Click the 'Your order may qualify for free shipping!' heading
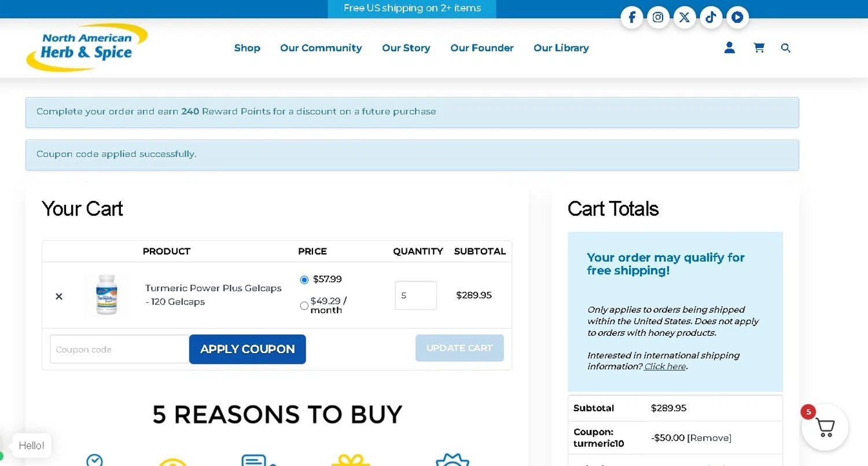 (666, 264)
